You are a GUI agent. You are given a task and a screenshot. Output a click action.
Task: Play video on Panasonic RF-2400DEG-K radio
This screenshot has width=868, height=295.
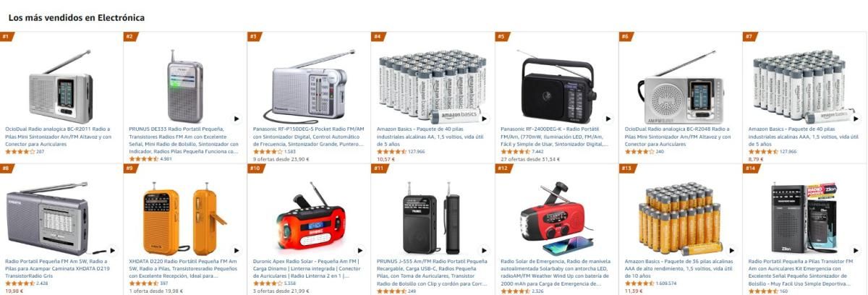pyautogui.click(x=608, y=119)
